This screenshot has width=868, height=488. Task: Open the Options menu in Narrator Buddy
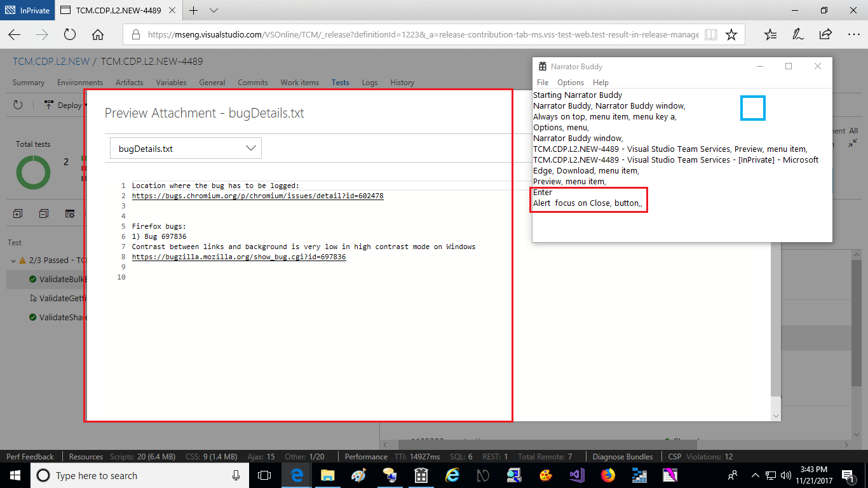[x=570, y=82]
